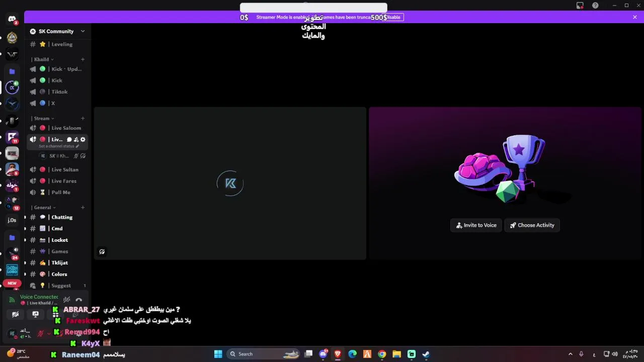
Task: Open the server with the 11 notification badge
Action: [x=12, y=137]
